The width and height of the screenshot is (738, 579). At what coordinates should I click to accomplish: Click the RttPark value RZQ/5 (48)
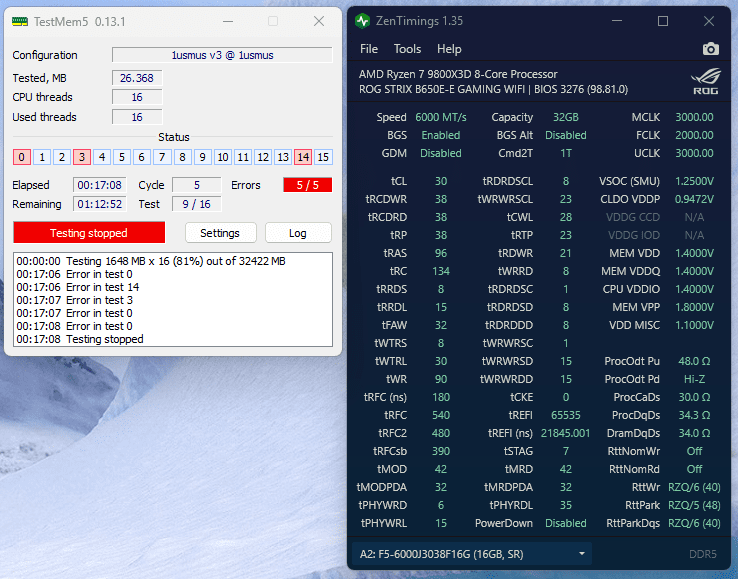point(694,505)
